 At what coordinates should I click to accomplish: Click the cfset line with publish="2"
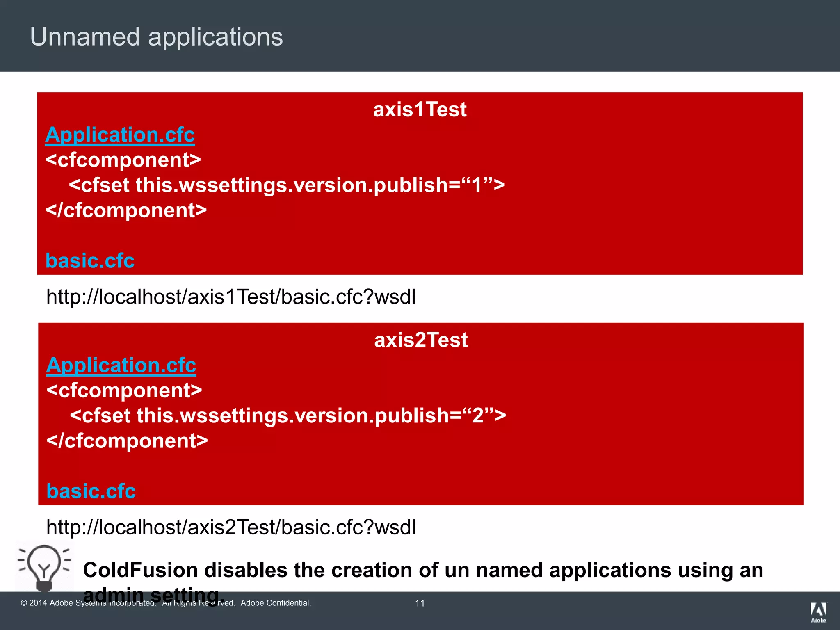click(288, 415)
